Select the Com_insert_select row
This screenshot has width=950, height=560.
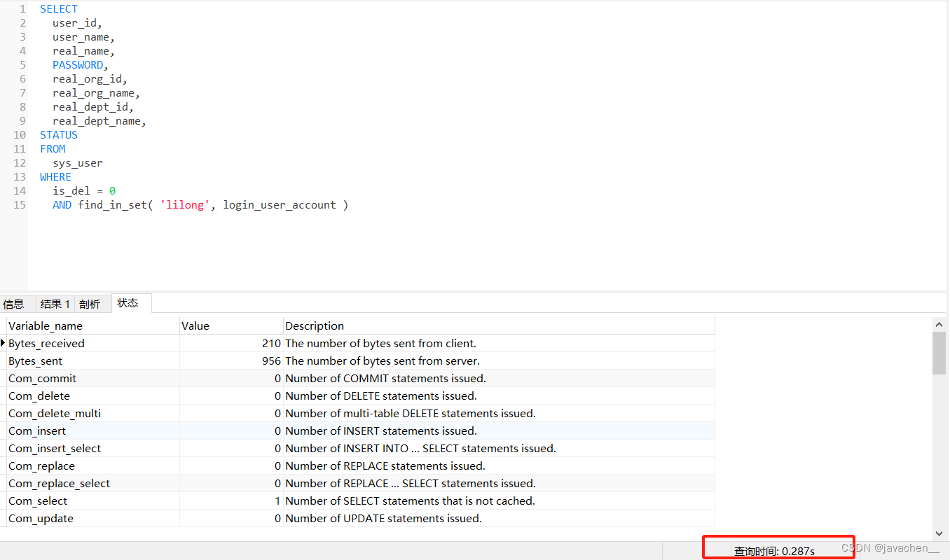click(x=54, y=448)
